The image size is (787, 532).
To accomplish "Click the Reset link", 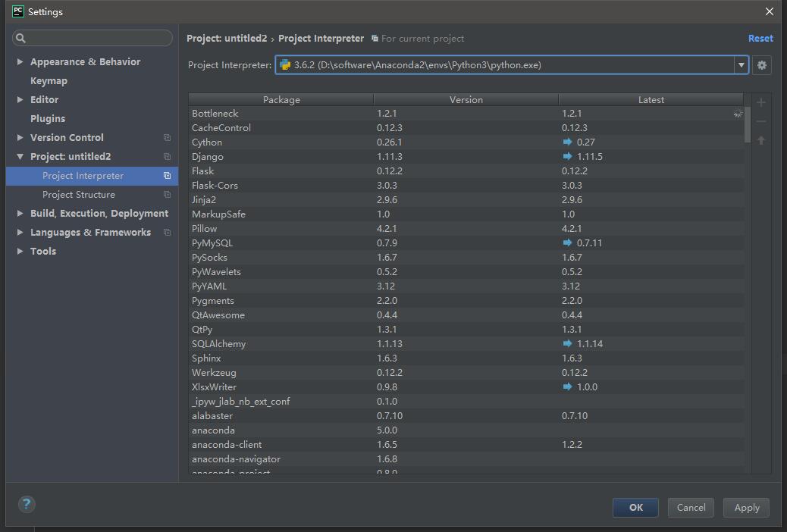I will point(760,38).
